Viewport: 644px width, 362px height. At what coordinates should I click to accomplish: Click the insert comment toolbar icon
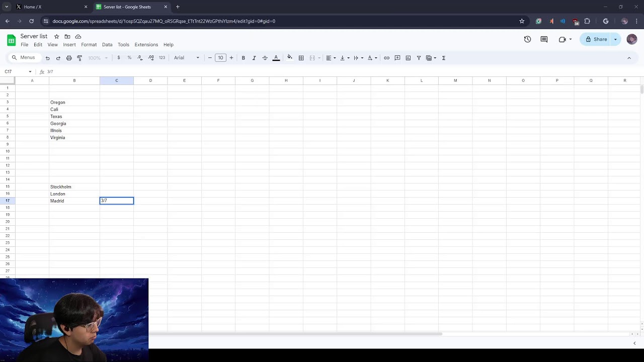397,58
